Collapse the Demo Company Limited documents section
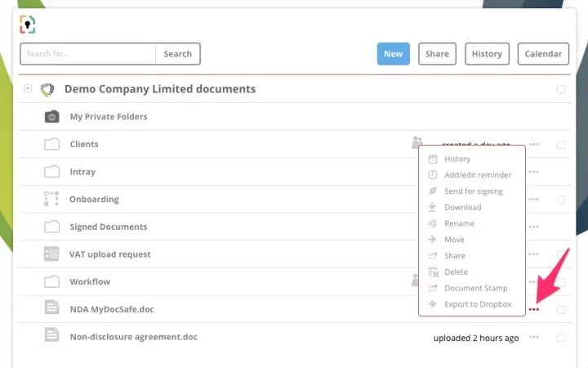588x368 pixels. click(x=28, y=88)
